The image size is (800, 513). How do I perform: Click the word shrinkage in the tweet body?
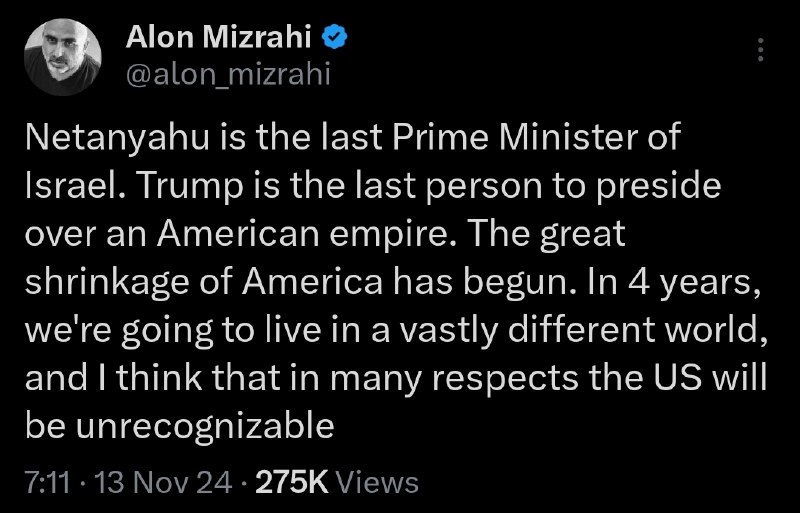click(x=107, y=282)
